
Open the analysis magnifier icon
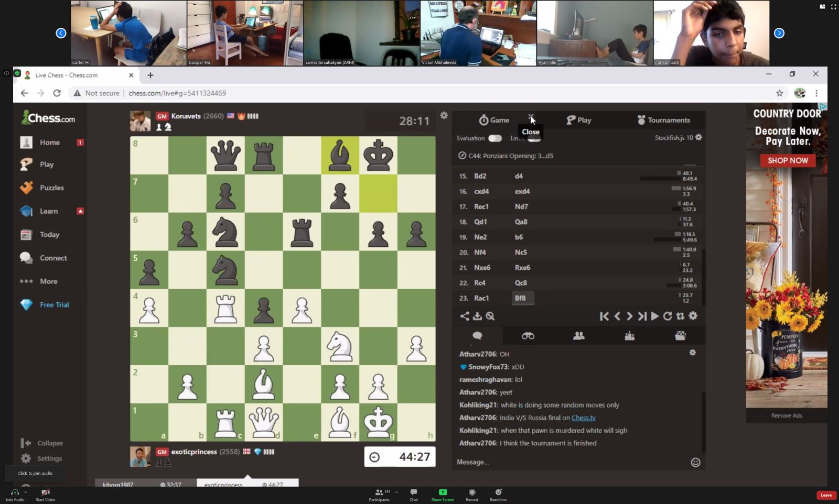pos(490,316)
